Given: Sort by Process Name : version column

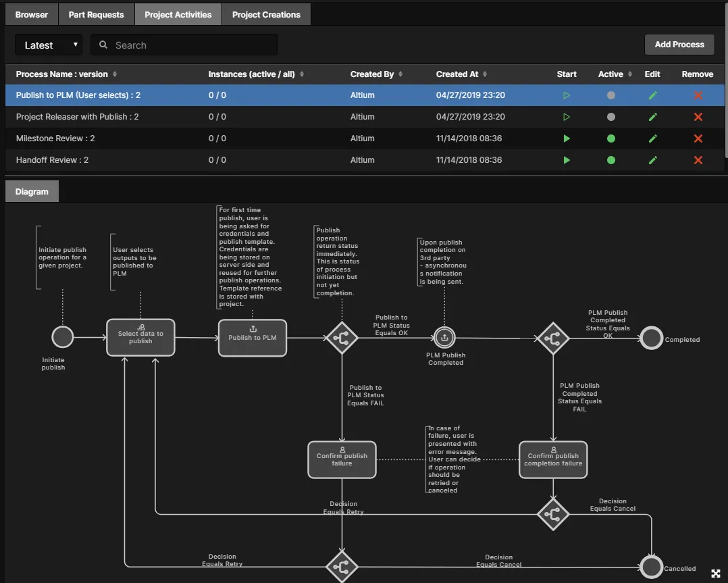Looking at the screenshot, I should (66, 74).
